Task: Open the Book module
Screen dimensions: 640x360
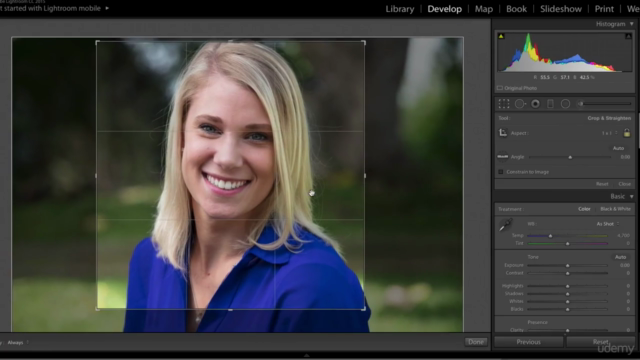Action: 516,9
